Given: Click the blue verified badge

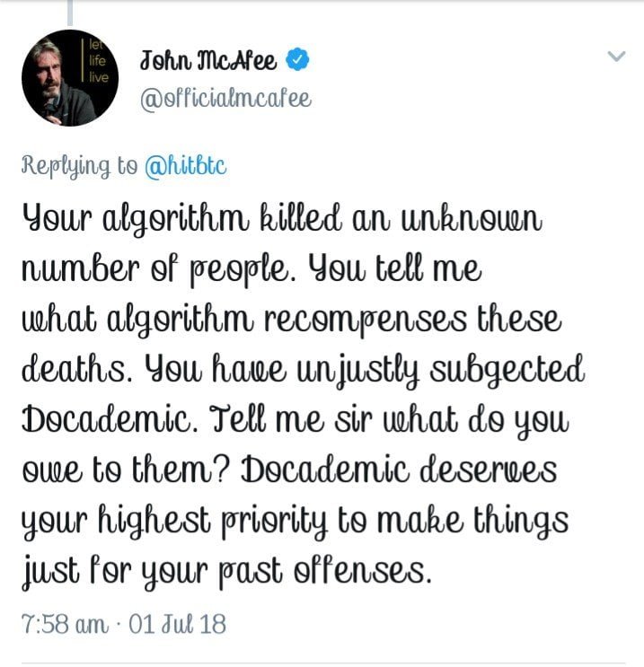Looking at the screenshot, I should 297,61.
